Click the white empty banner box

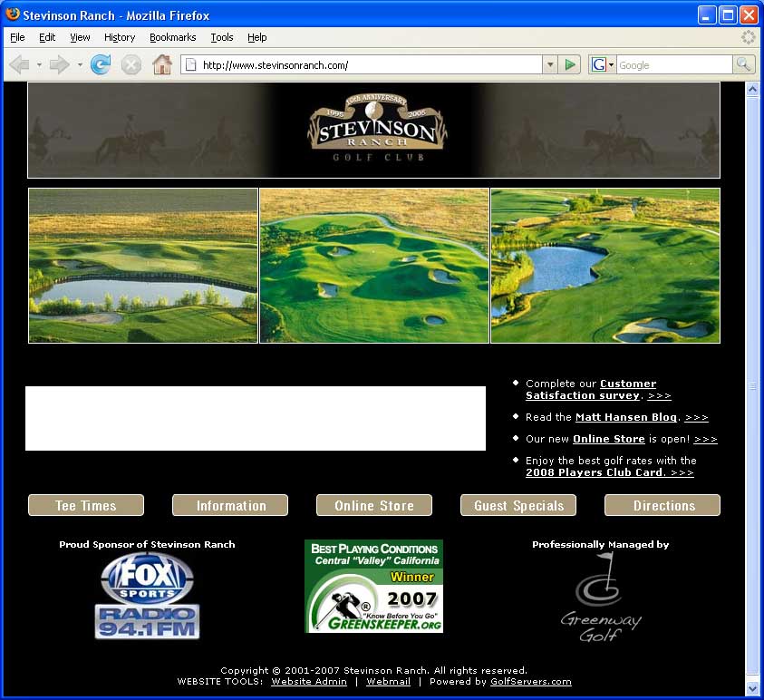click(256, 418)
